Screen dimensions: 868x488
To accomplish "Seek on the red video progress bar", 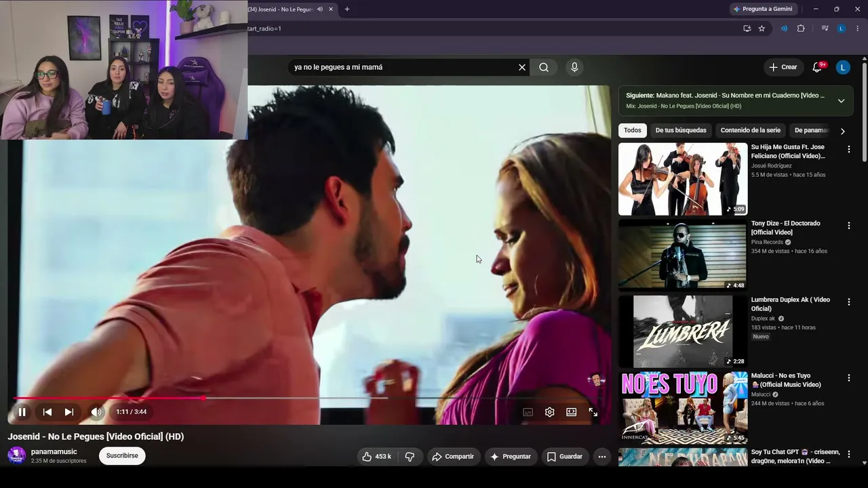I will (309, 398).
